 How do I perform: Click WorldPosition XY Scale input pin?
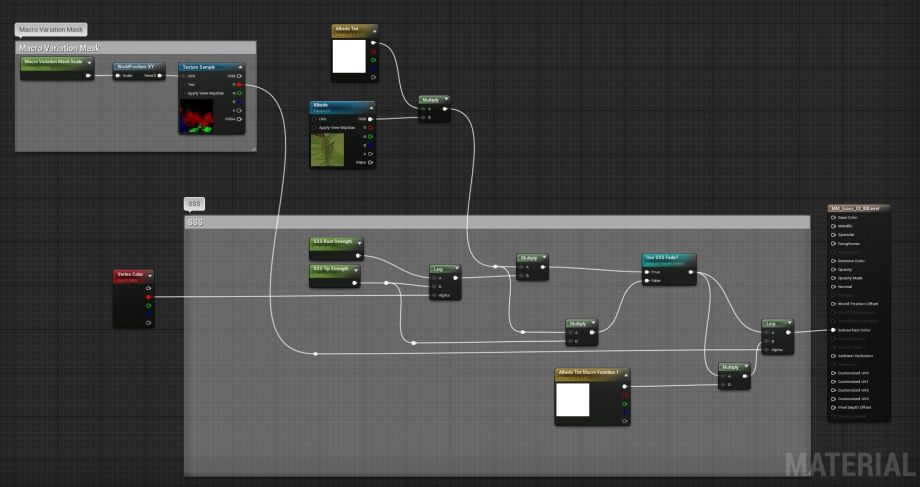tap(118, 76)
